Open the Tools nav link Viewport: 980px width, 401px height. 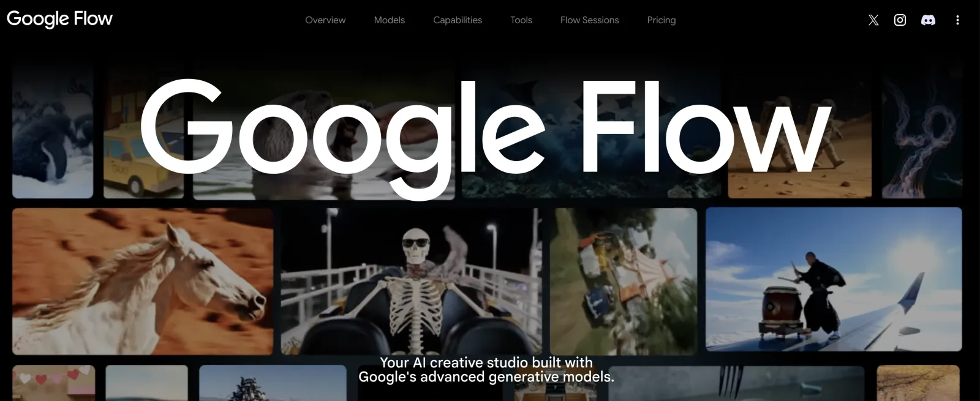point(521,20)
